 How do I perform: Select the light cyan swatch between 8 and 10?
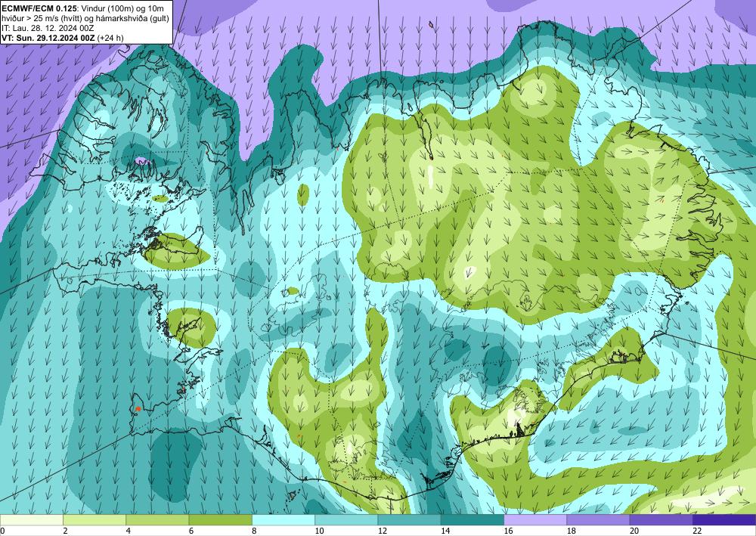click(283, 520)
